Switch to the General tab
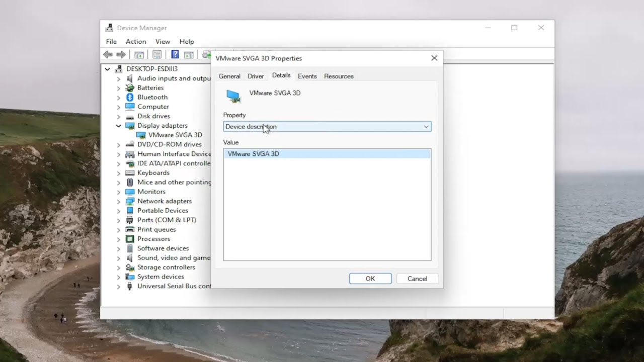Image resolution: width=644 pixels, height=362 pixels. coord(229,76)
